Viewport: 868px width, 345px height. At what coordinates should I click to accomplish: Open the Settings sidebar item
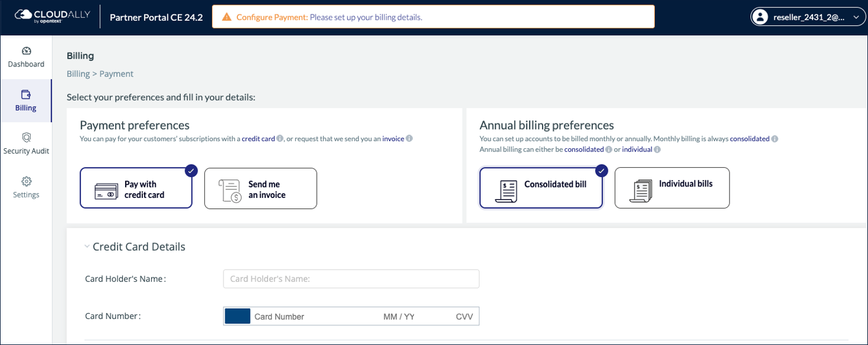26,188
